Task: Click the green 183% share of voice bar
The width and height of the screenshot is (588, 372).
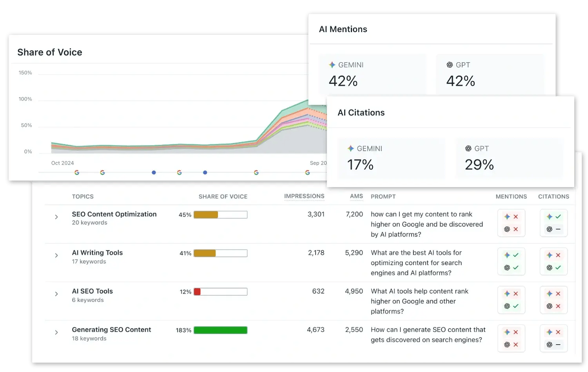Action: (220, 330)
